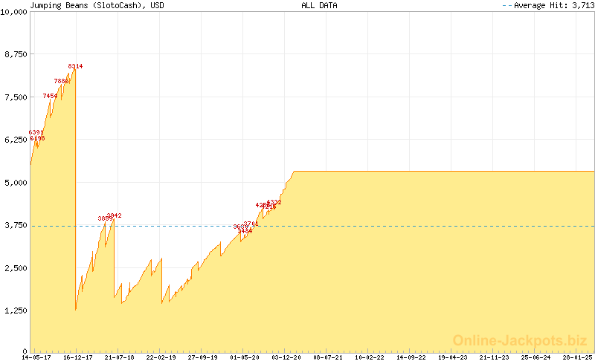This screenshot has width=595, height=364.
Task: Click the 8314 peak value label
Action: (x=76, y=66)
